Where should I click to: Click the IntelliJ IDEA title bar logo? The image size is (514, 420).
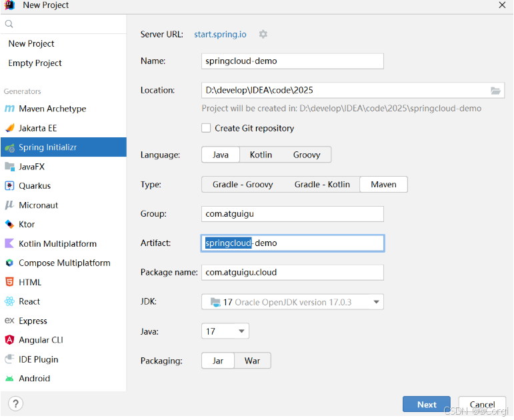tap(10, 5)
